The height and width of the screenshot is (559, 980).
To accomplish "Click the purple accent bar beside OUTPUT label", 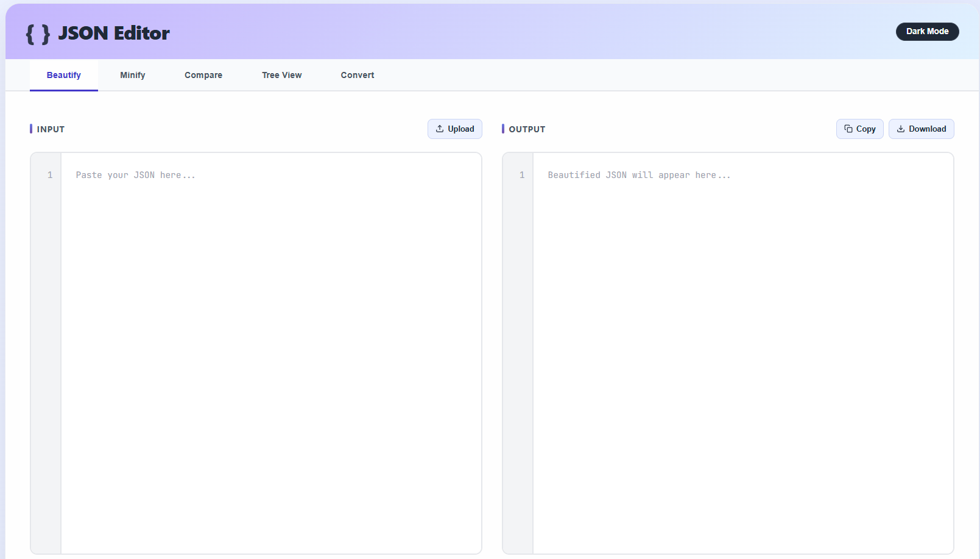I will 503,129.
